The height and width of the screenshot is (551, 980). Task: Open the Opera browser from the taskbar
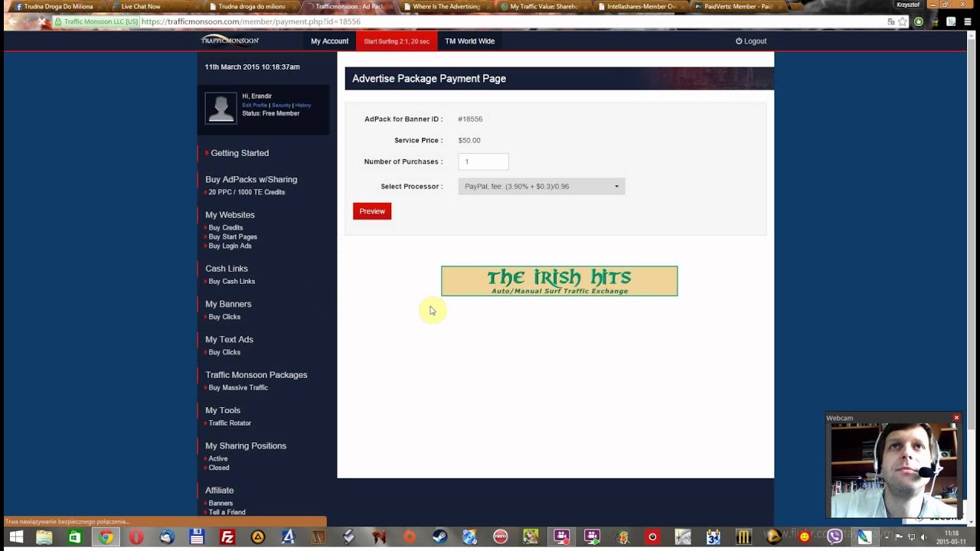coord(136,537)
